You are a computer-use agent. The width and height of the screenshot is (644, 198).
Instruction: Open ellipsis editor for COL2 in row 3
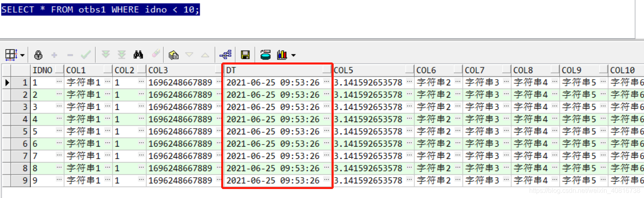pyautogui.click(x=141, y=106)
